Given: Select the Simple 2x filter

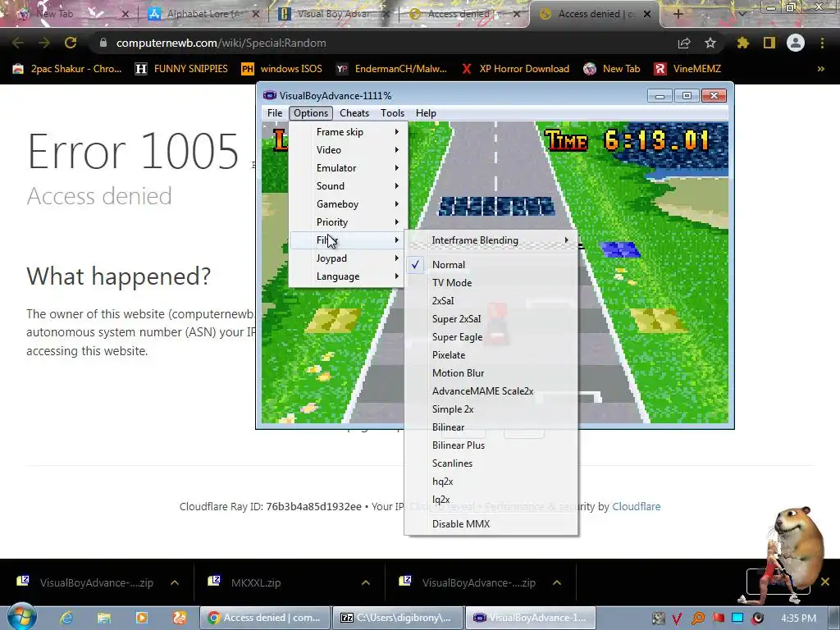Looking at the screenshot, I should (491, 409).
